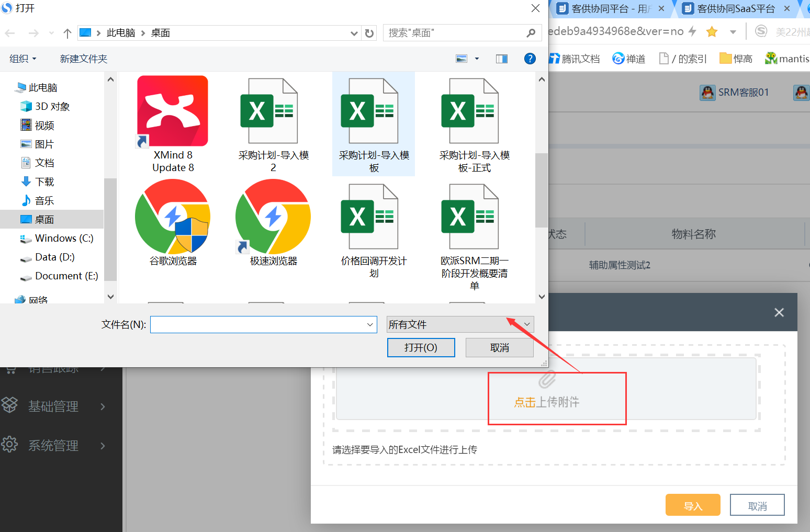This screenshot has width=810, height=532.
Task: Select Data (D:) drive
Action: tap(48, 257)
